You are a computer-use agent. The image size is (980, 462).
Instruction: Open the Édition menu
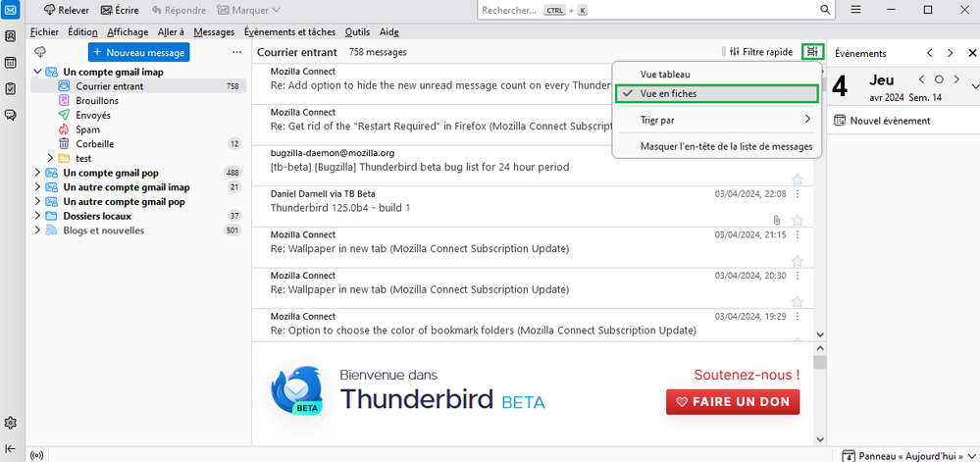point(82,32)
